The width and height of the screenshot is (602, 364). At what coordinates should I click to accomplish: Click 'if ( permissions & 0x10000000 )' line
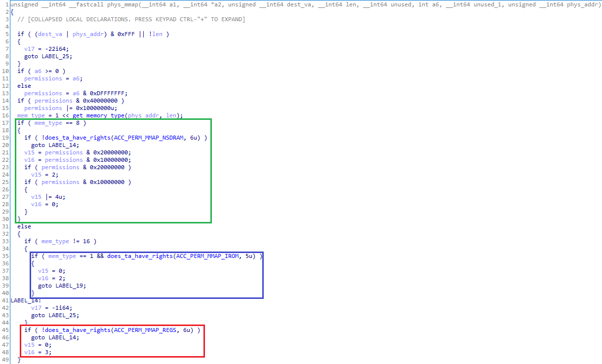coord(78,182)
